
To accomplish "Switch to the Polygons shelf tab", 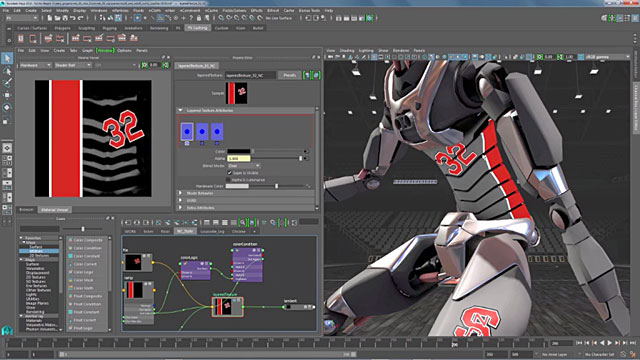I will [x=62, y=28].
